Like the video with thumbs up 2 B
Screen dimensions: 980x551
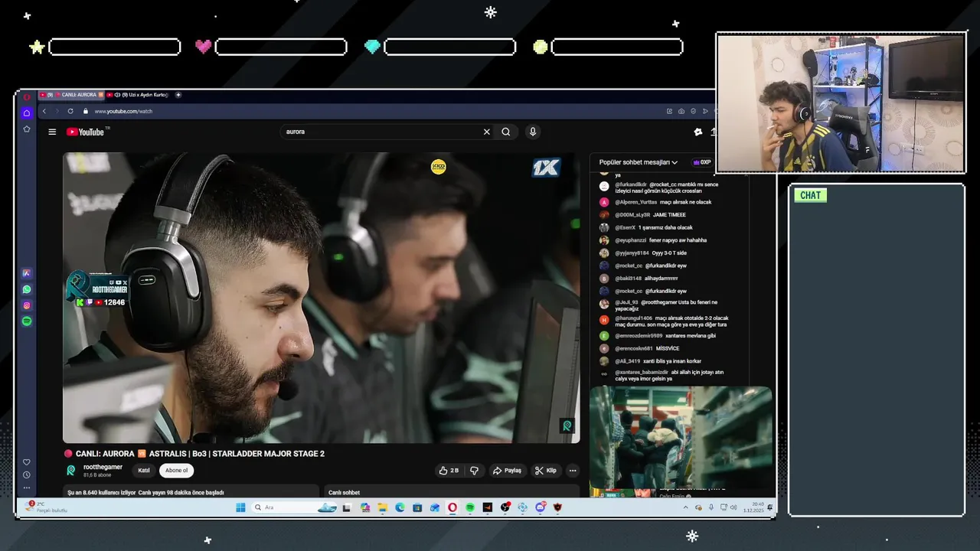[x=449, y=471]
